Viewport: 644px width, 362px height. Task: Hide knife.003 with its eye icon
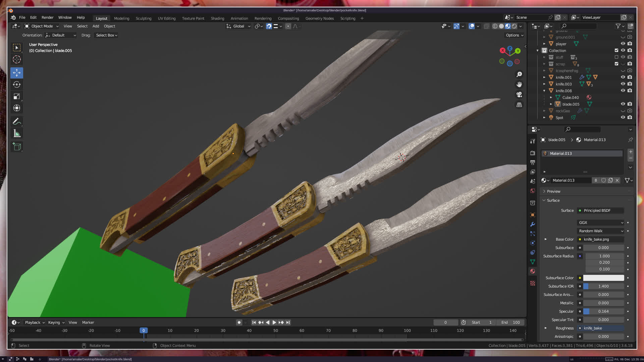tap(623, 84)
